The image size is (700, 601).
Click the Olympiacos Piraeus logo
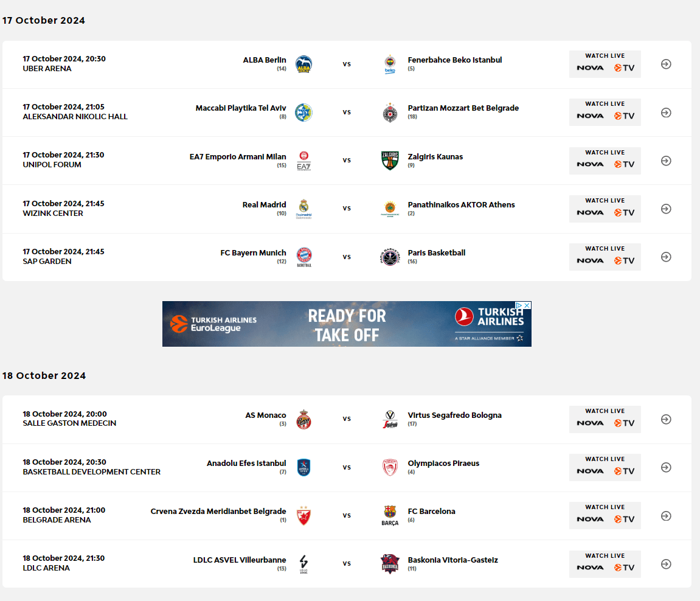click(x=390, y=467)
